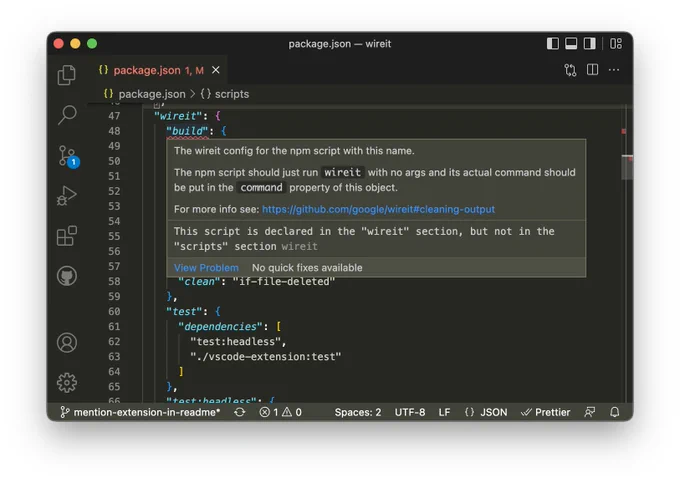Toggle secondary side bar layout button
The image size is (680, 483).
point(590,44)
